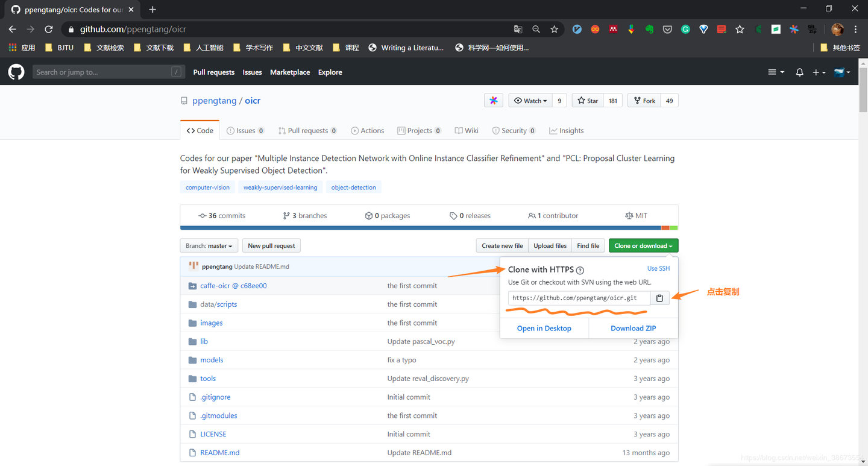868x466 pixels.
Task: Bookmark this page with star icon
Action: point(554,29)
